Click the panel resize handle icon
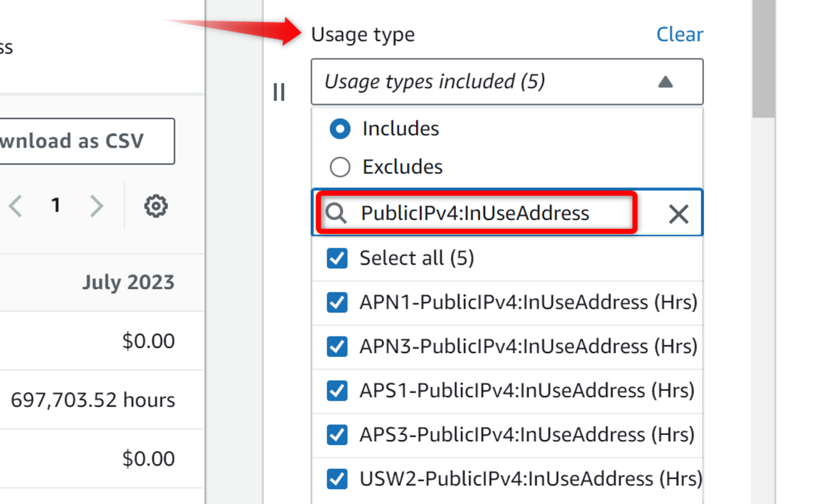This screenshot has width=832, height=504. tap(279, 92)
